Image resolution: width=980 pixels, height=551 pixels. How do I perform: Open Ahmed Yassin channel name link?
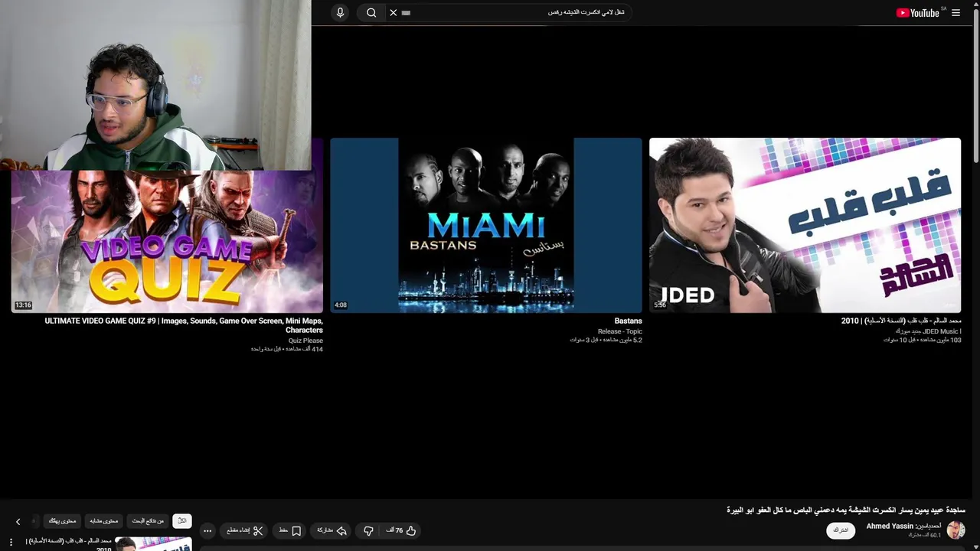tap(904, 527)
